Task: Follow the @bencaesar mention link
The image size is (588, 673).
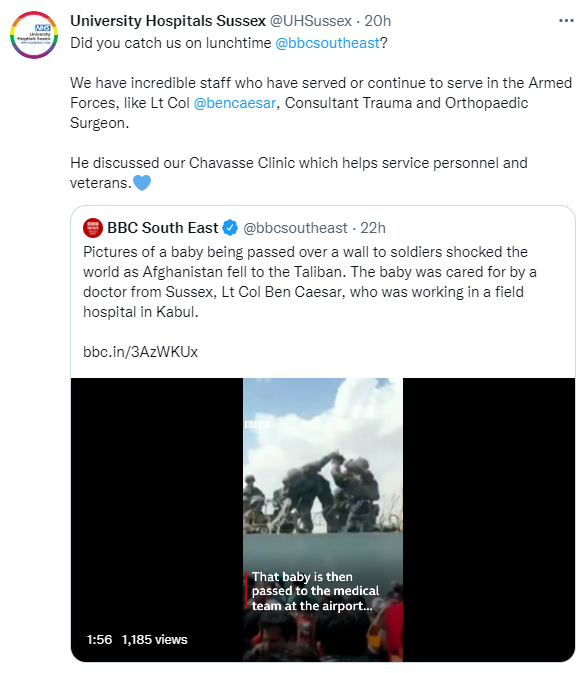Action: 235,103
